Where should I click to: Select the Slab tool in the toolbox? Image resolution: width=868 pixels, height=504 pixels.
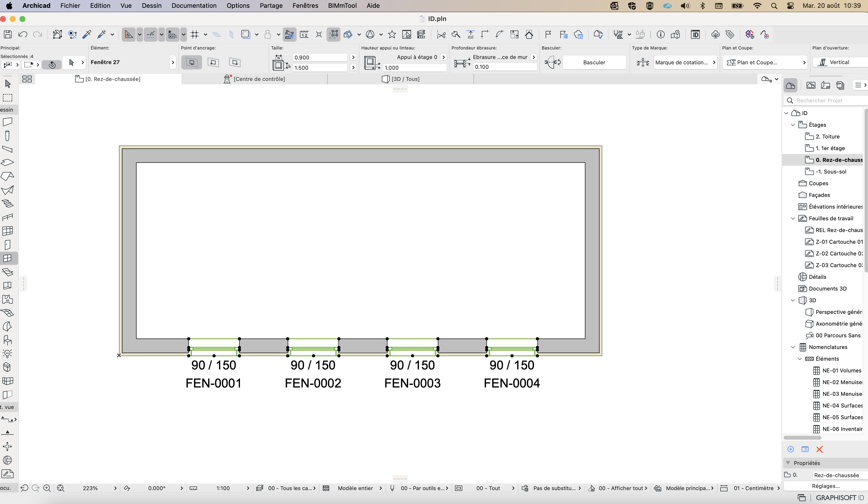click(8, 163)
